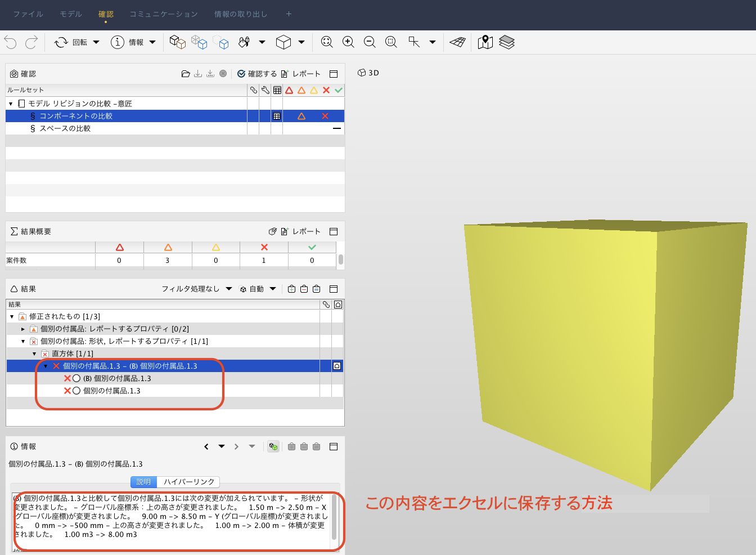Collapse the 修正されたもの [1/3] tree node

[12, 316]
